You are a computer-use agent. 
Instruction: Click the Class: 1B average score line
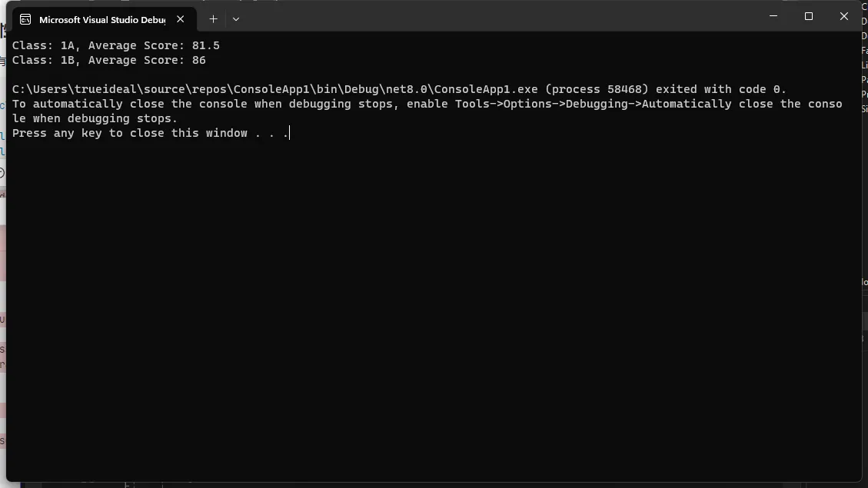(109, 60)
